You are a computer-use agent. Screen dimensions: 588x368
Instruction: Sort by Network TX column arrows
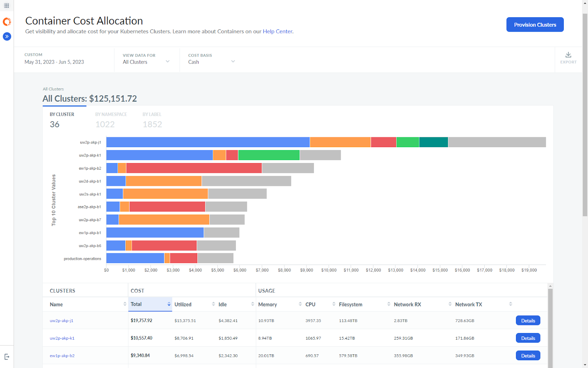pyautogui.click(x=510, y=304)
